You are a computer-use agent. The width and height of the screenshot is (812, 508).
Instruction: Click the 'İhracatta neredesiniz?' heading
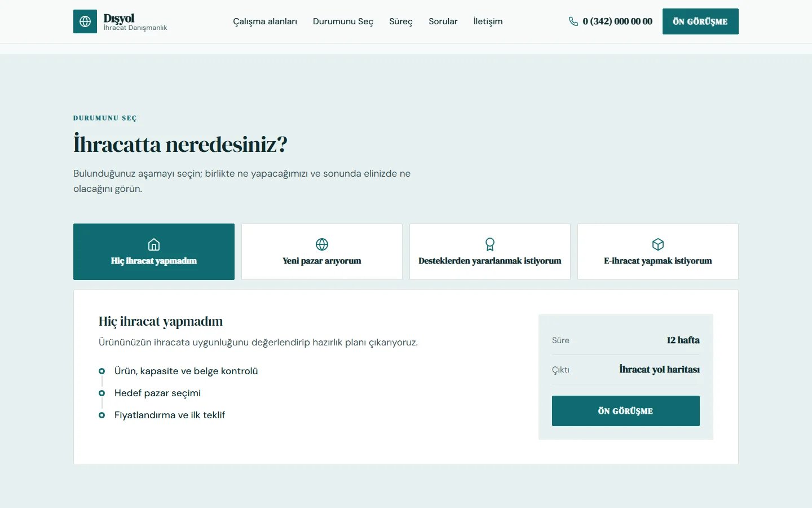[x=180, y=144]
